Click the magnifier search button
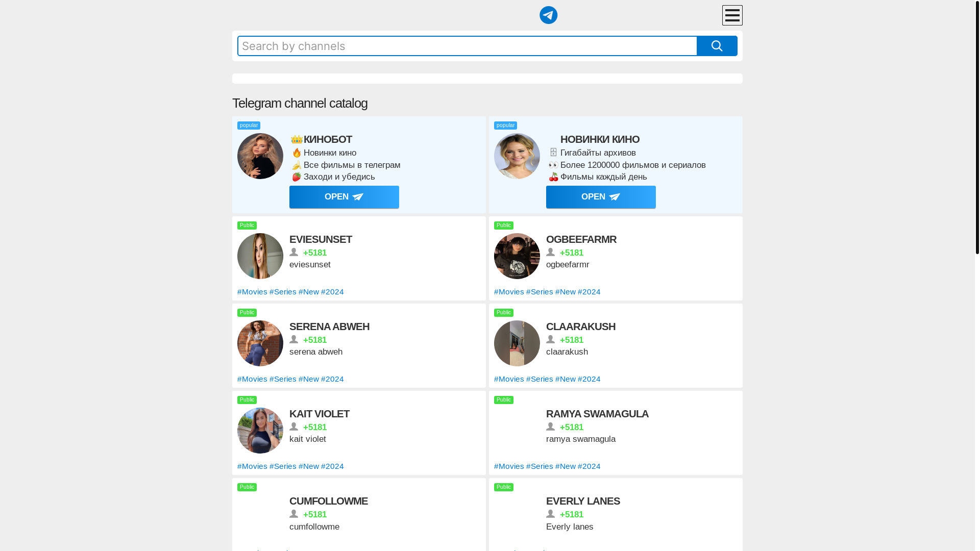980x551 pixels. click(x=717, y=46)
